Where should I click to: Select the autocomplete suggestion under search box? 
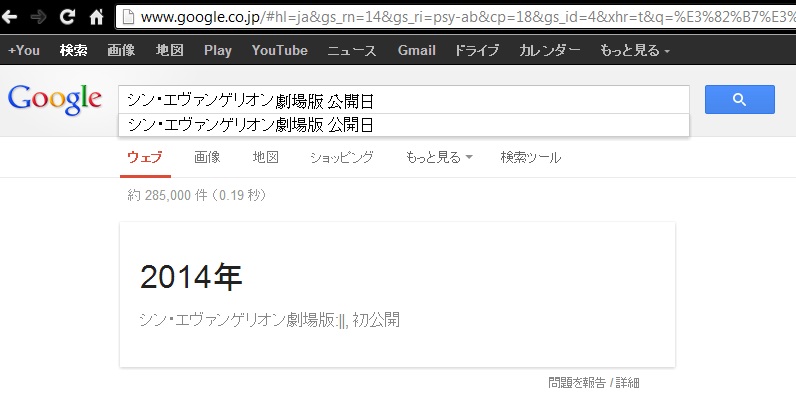pos(250,125)
